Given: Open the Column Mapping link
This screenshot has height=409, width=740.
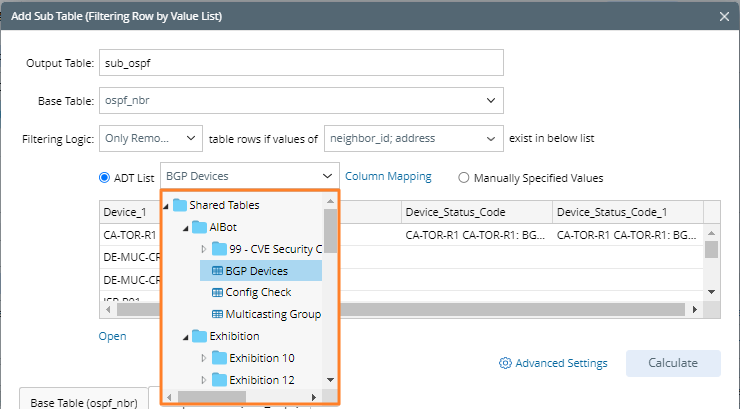Looking at the screenshot, I should 388,176.
